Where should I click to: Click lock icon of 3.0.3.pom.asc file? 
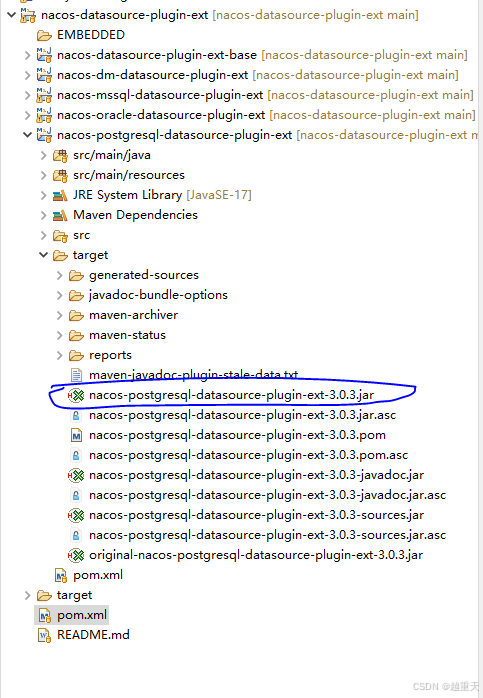76,456
